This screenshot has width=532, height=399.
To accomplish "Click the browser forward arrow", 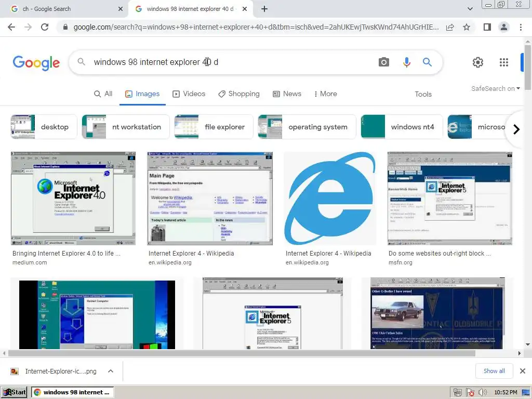I will pos(28,27).
